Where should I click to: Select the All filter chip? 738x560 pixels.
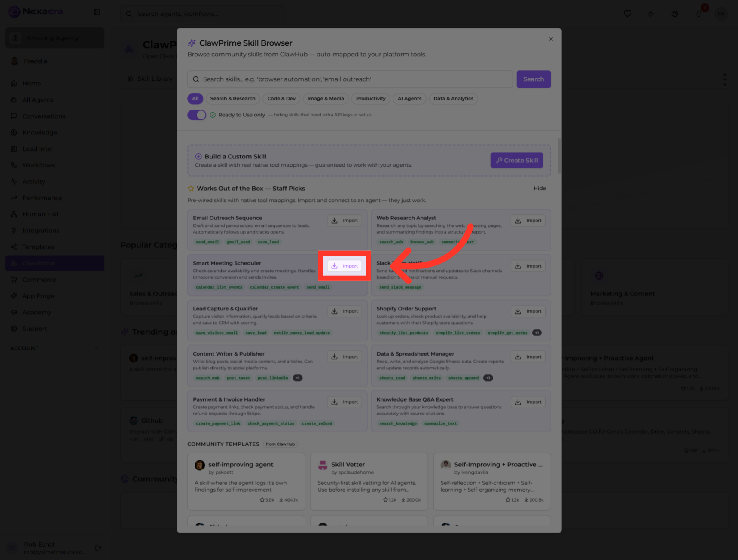point(195,99)
